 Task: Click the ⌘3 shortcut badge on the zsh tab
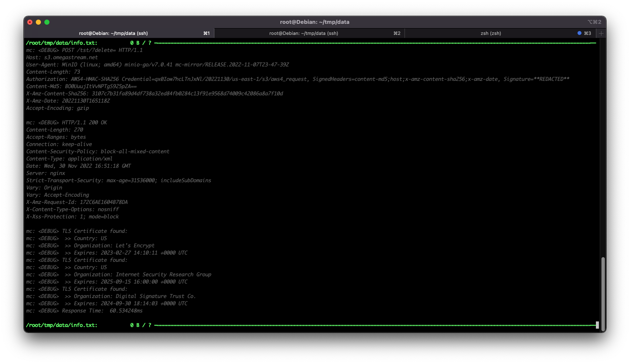pos(588,33)
